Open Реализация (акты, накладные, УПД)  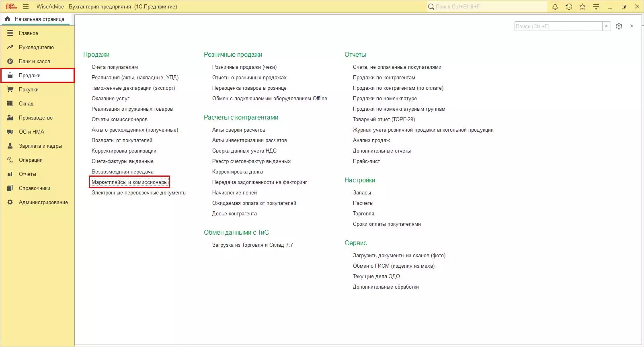(135, 78)
